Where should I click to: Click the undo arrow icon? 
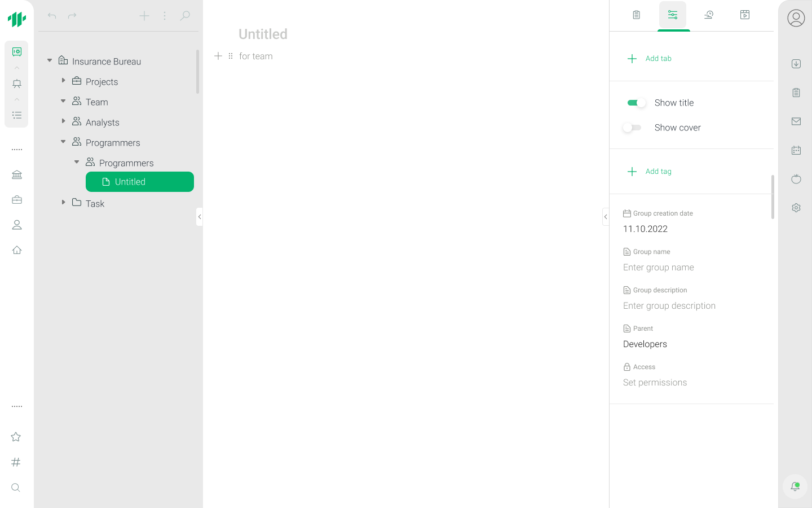click(x=52, y=16)
